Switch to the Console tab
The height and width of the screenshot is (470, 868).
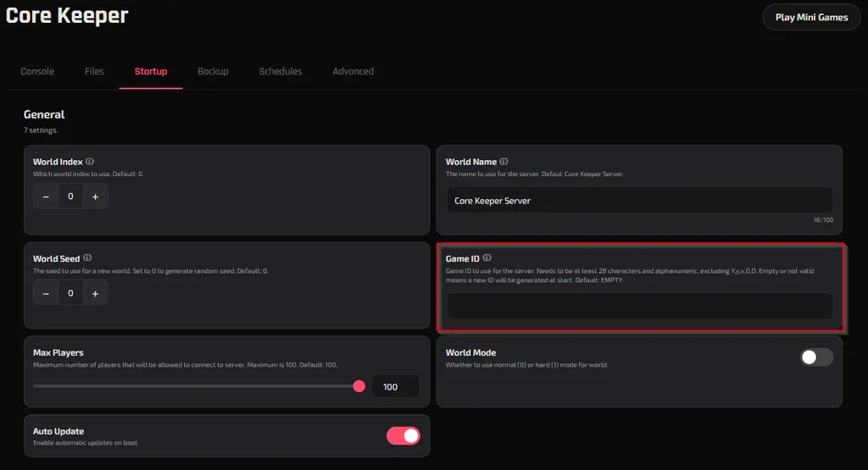37,71
